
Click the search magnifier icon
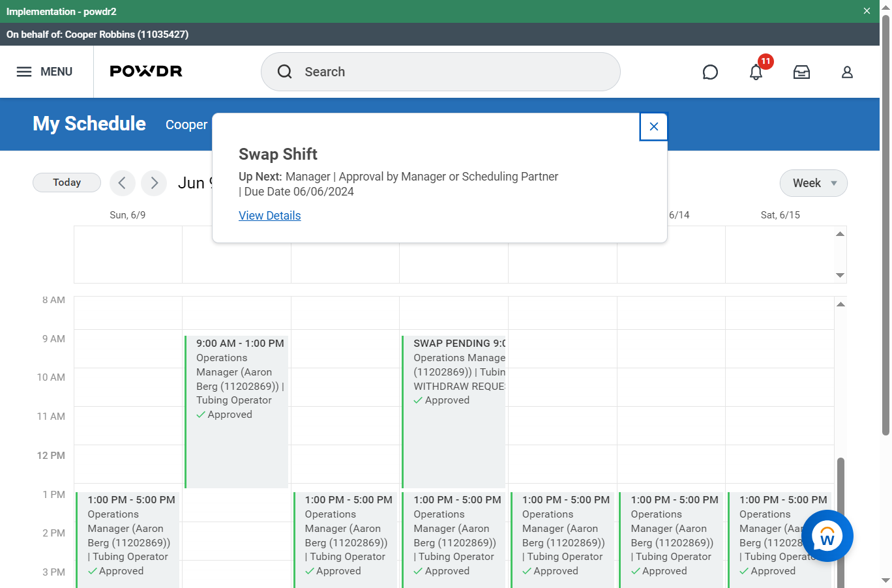click(285, 72)
